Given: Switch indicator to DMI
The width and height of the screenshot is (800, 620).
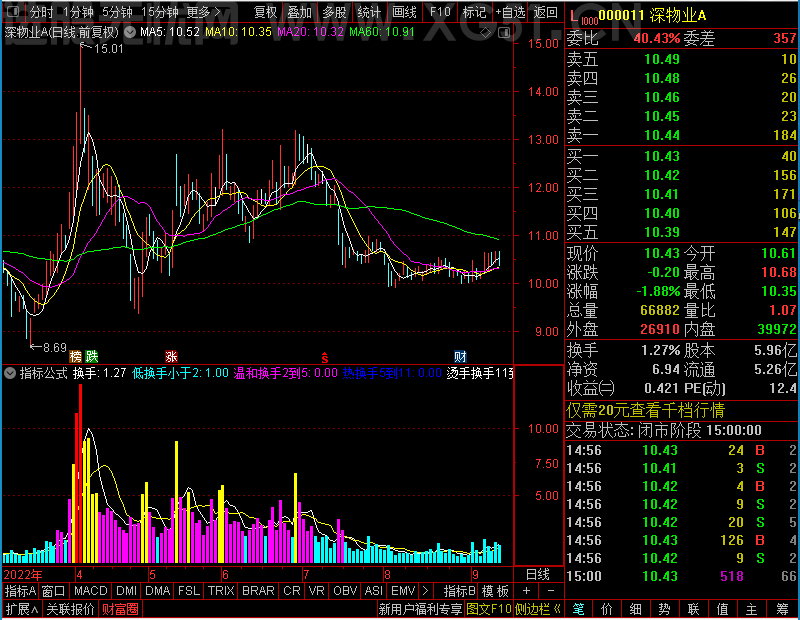Looking at the screenshot, I should (126, 591).
